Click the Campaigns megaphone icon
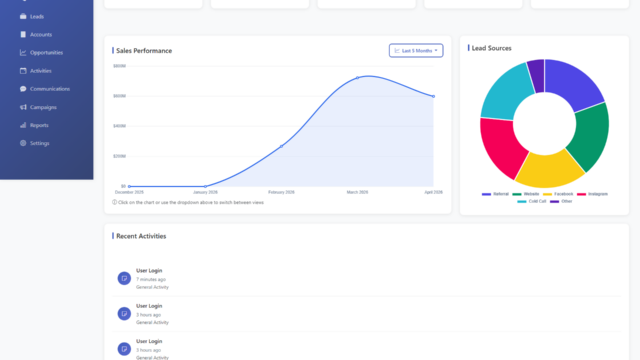 coord(23,107)
